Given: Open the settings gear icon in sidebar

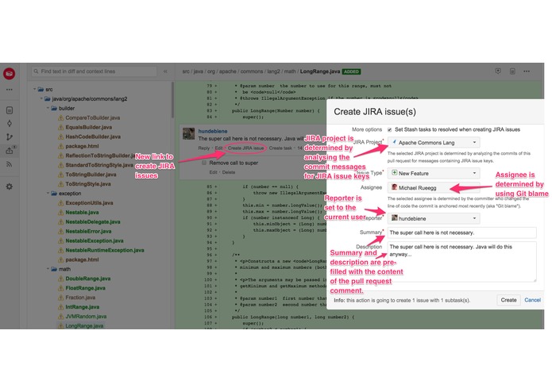Looking at the screenshot, I should [10, 186].
